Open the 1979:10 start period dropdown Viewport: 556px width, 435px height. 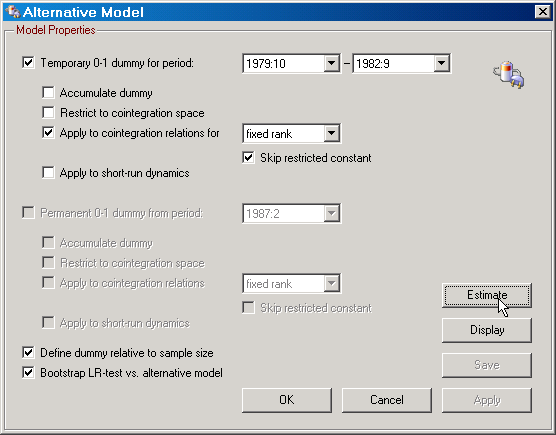coord(332,63)
